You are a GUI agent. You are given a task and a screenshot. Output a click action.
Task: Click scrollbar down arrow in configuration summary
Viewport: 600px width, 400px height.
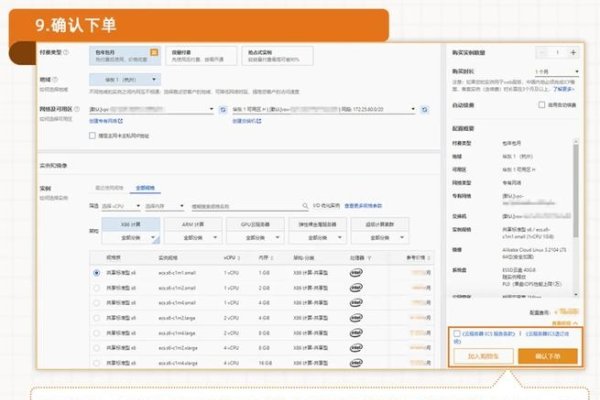576,295
